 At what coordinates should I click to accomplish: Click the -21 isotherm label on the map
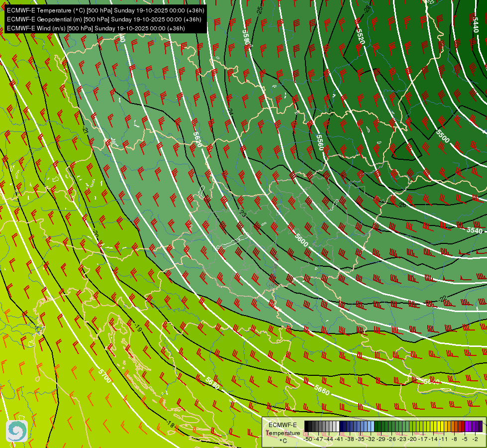coord(86,129)
